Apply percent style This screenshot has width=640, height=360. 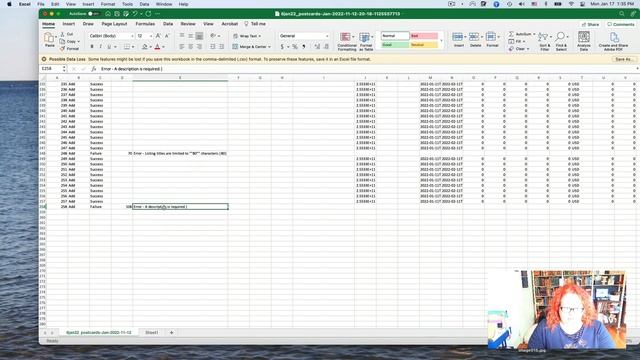(x=295, y=47)
